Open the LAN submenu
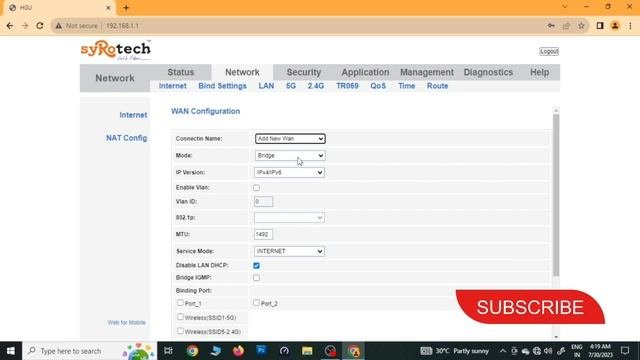 click(x=266, y=86)
